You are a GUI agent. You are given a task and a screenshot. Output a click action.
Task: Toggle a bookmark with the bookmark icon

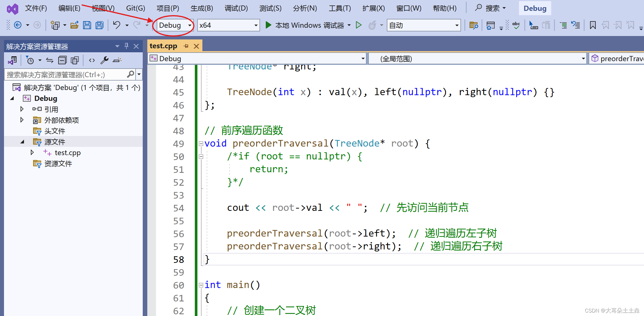pos(593,25)
